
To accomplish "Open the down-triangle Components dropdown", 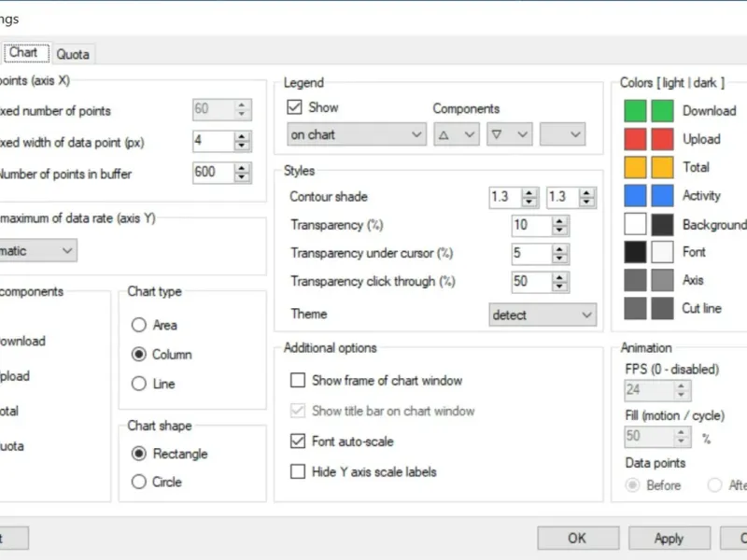I will coord(509,134).
